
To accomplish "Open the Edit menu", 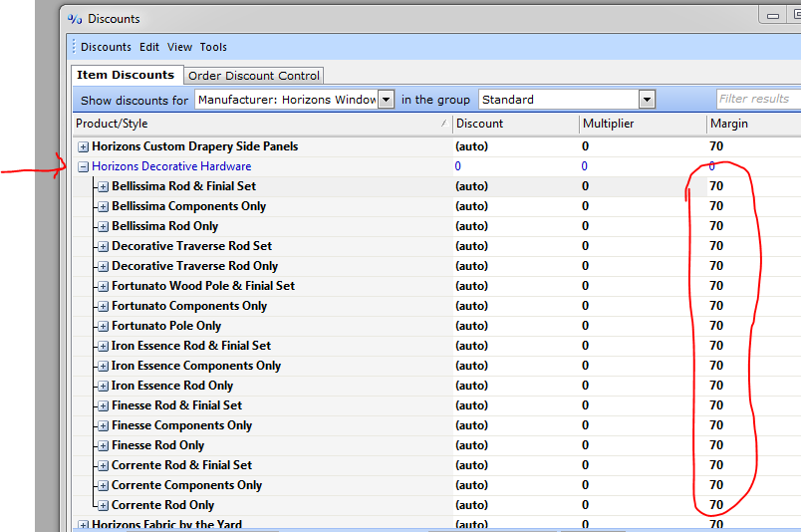I will pyautogui.click(x=149, y=47).
